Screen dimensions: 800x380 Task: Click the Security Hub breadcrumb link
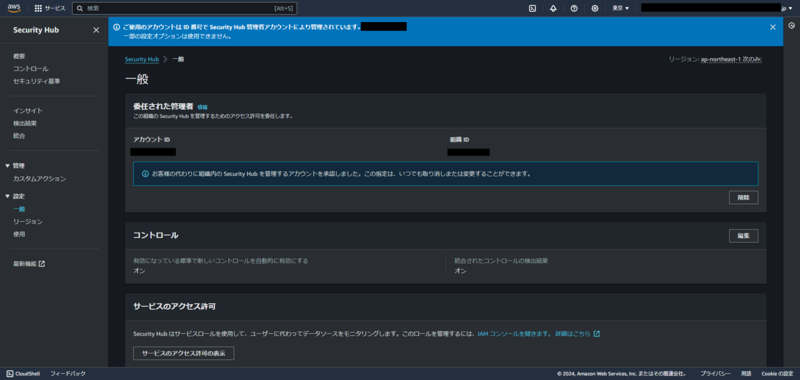pyautogui.click(x=142, y=59)
